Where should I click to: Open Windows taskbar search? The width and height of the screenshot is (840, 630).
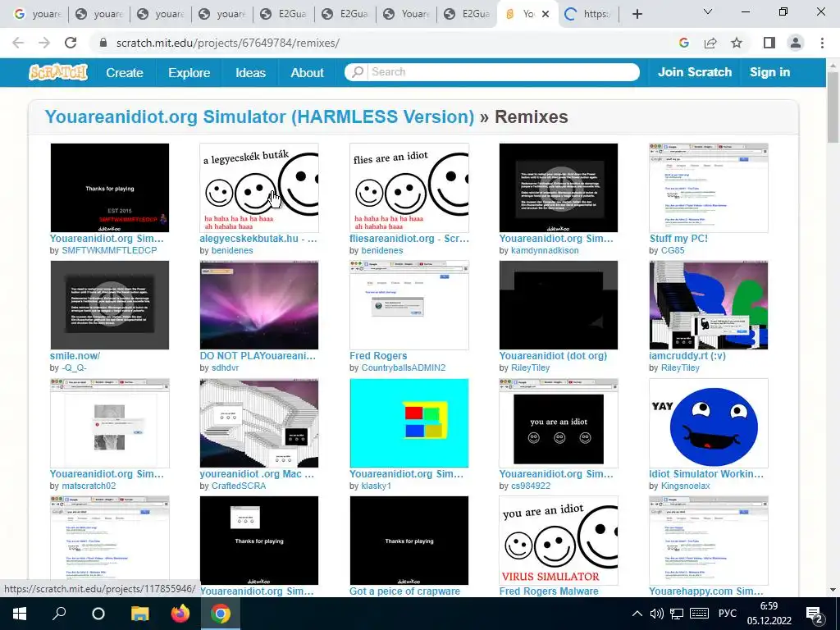[x=59, y=614]
